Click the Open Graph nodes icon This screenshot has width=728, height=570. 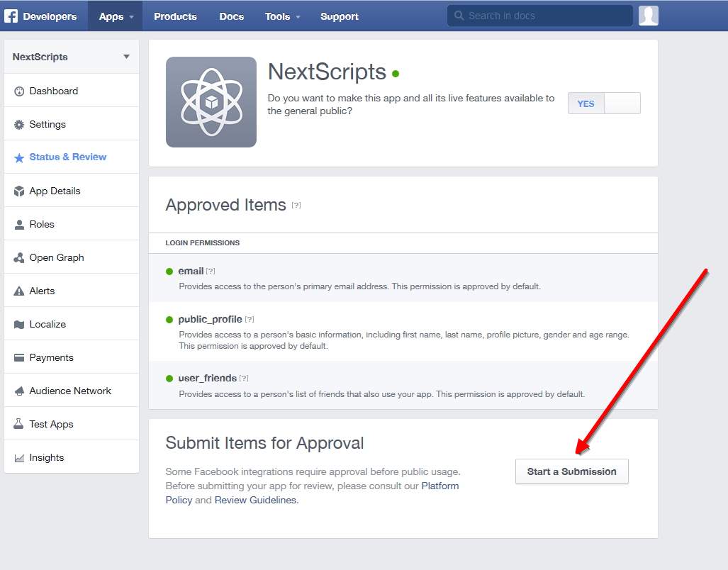[19, 258]
